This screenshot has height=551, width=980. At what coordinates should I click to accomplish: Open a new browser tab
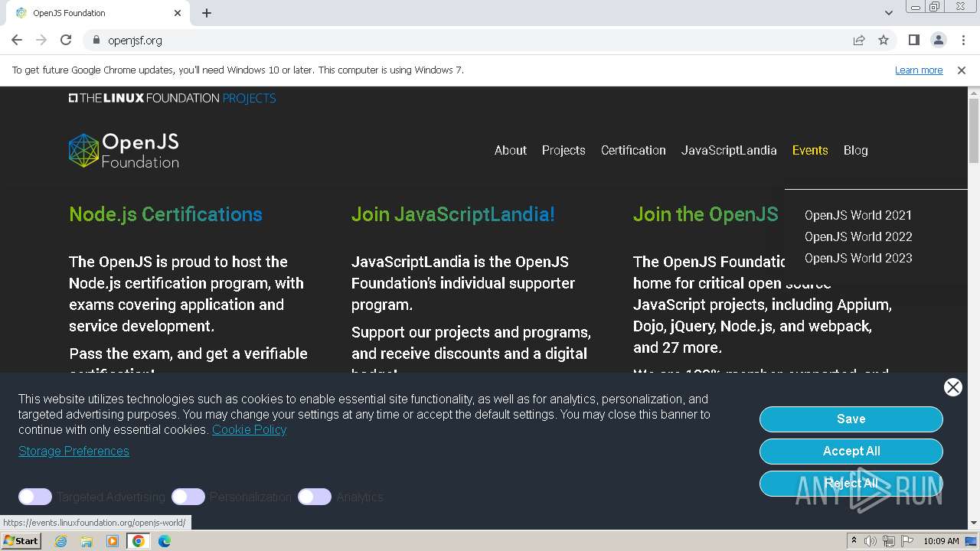click(207, 13)
